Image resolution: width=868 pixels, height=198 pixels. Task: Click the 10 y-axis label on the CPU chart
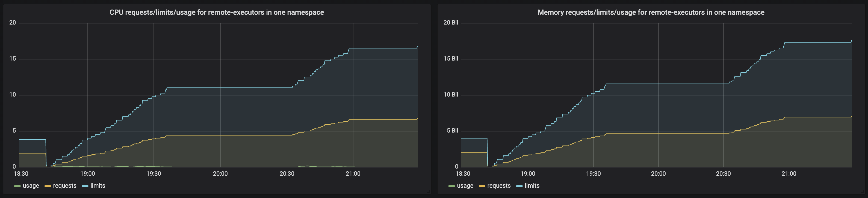[13, 95]
